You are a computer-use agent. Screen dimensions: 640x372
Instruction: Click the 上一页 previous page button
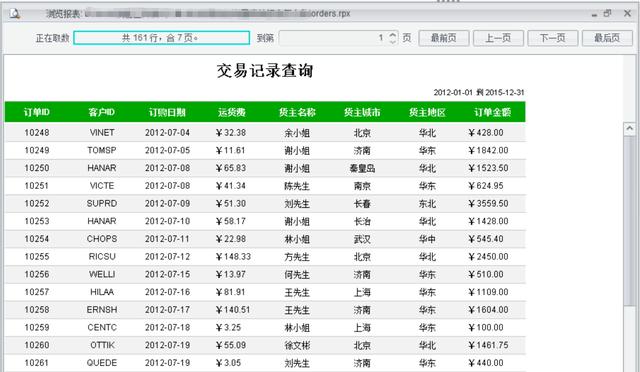(x=498, y=38)
